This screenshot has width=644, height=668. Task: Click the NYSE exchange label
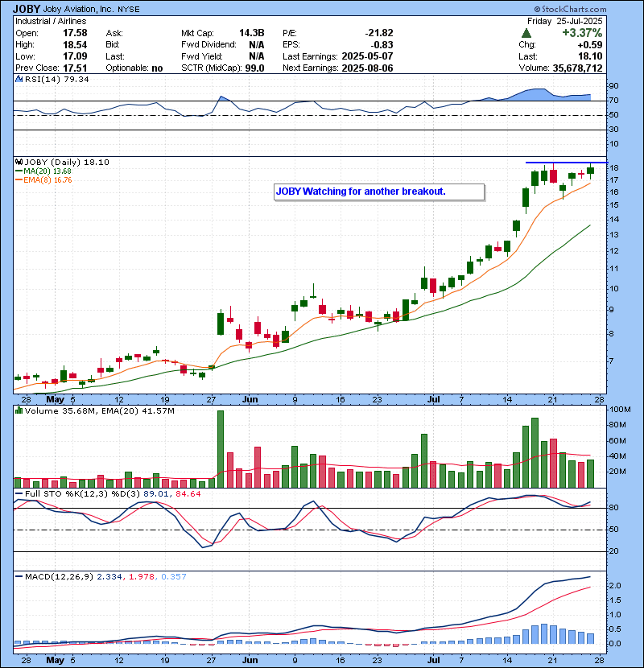128,10
